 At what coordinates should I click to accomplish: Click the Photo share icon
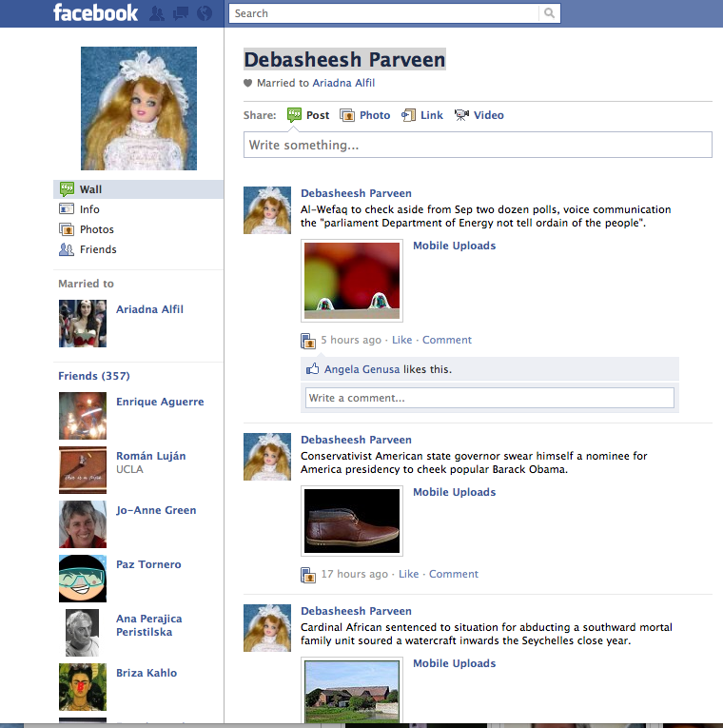[x=347, y=115]
